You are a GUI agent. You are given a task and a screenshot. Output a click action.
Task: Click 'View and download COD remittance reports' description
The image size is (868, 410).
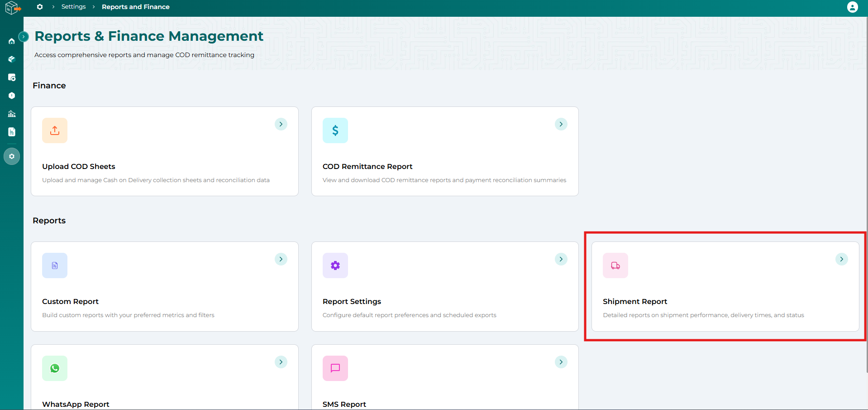point(444,180)
